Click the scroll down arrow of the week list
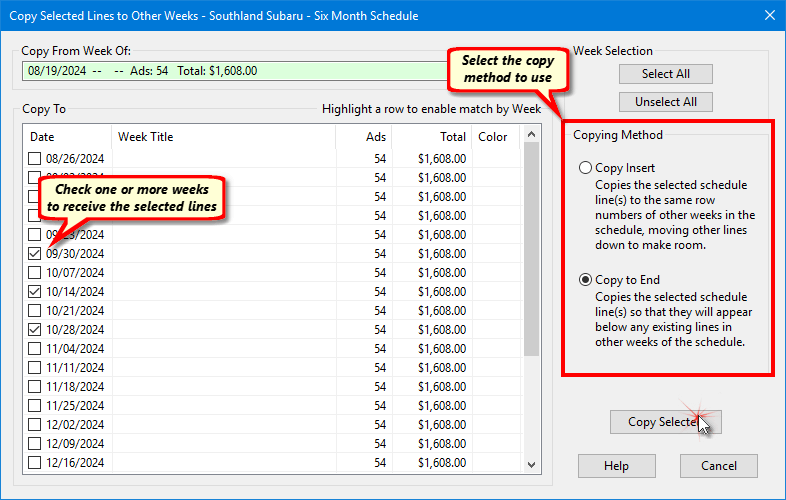This screenshot has width=786, height=500. (531, 465)
